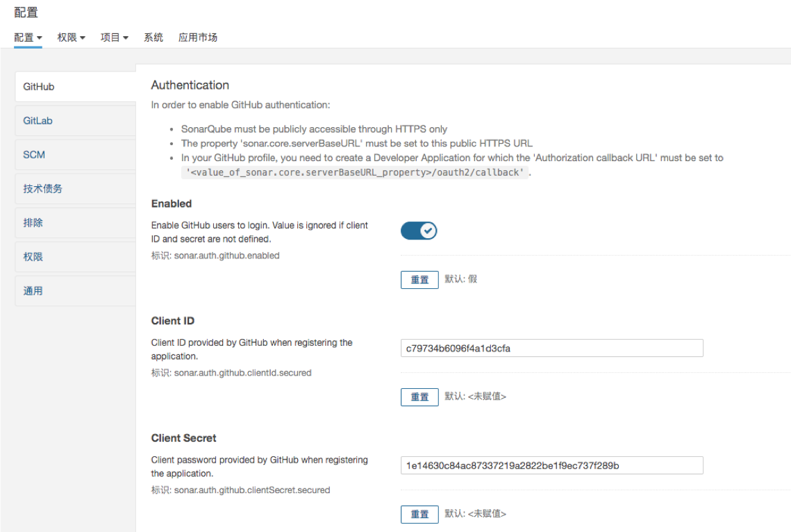Reset the Client ID value
Screen dimensions: 791x532
[419, 397]
